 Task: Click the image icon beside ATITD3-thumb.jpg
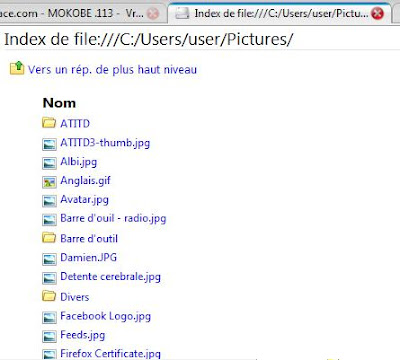pyautogui.click(x=49, y=144)
